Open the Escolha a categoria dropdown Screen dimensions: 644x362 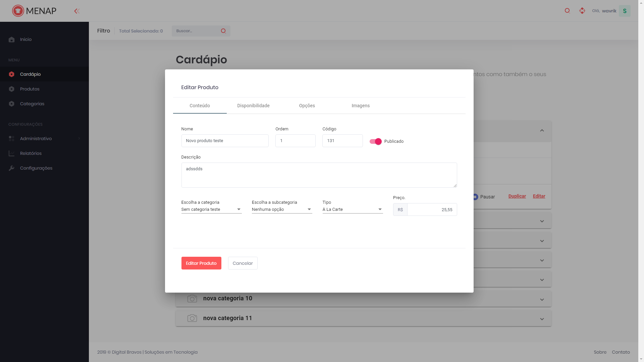(211, 209)
